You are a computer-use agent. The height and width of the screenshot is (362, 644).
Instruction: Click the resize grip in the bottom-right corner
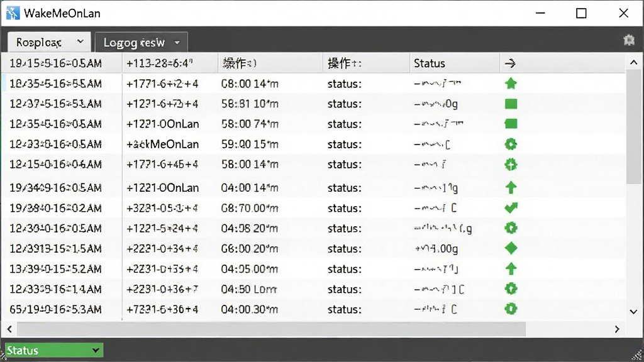pos(637,356)
